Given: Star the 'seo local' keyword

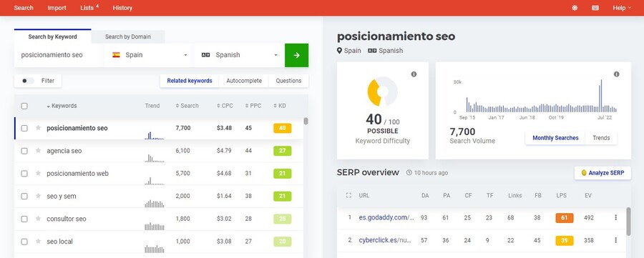Looking at the screenshot, I should click(38, 241).
